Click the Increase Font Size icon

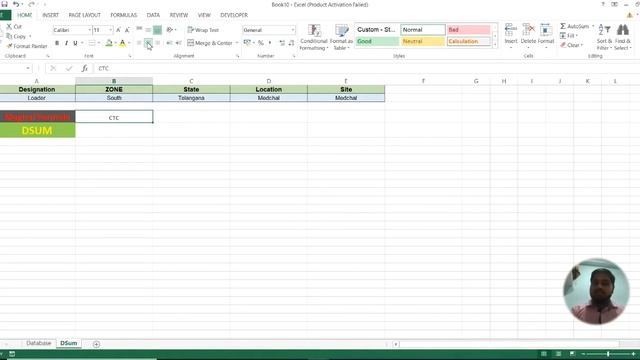coord(118,30)
